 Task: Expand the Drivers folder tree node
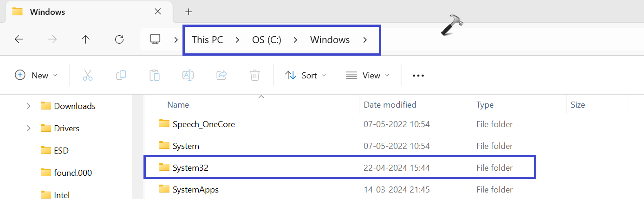pos(29,128)
